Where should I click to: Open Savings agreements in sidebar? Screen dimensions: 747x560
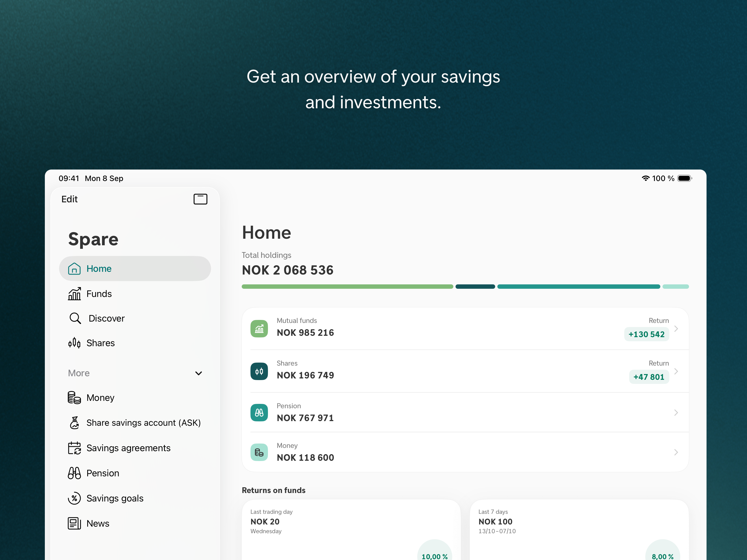click(135, 448)
